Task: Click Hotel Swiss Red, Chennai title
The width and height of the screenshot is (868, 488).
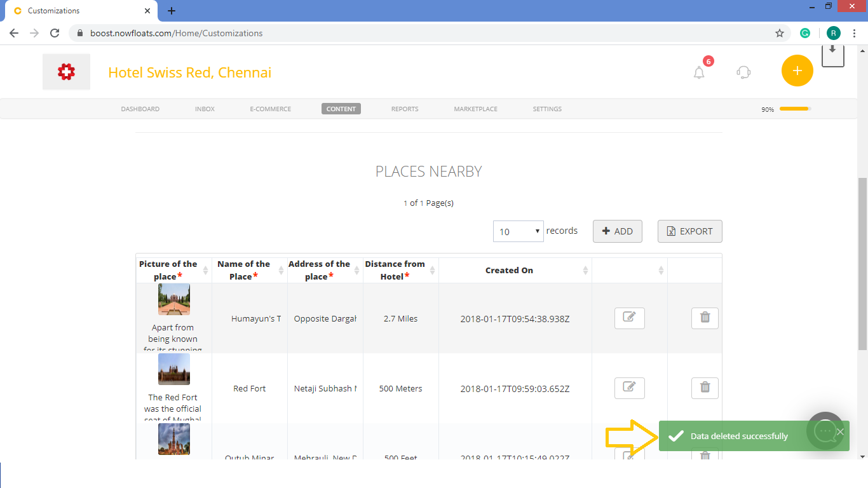Action: (x=190, y=72)
